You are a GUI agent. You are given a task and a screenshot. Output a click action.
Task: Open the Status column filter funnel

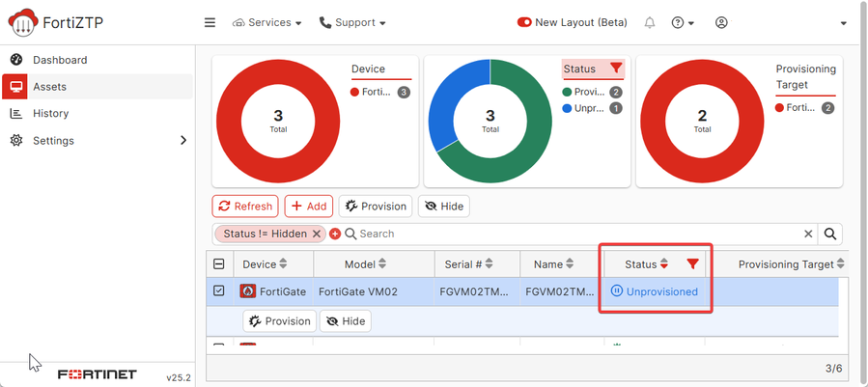tap(692, 264)
